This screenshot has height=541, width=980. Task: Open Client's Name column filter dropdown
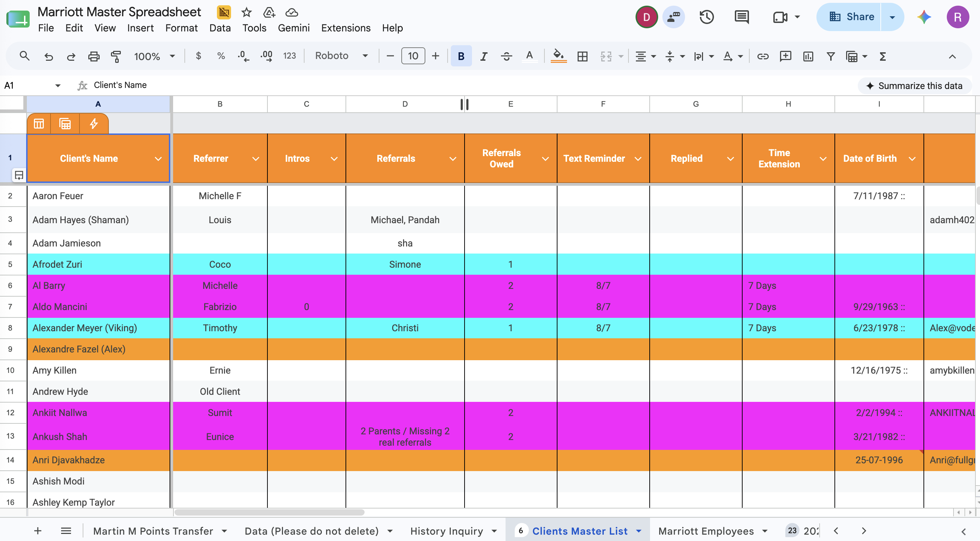tap(158, 159)
